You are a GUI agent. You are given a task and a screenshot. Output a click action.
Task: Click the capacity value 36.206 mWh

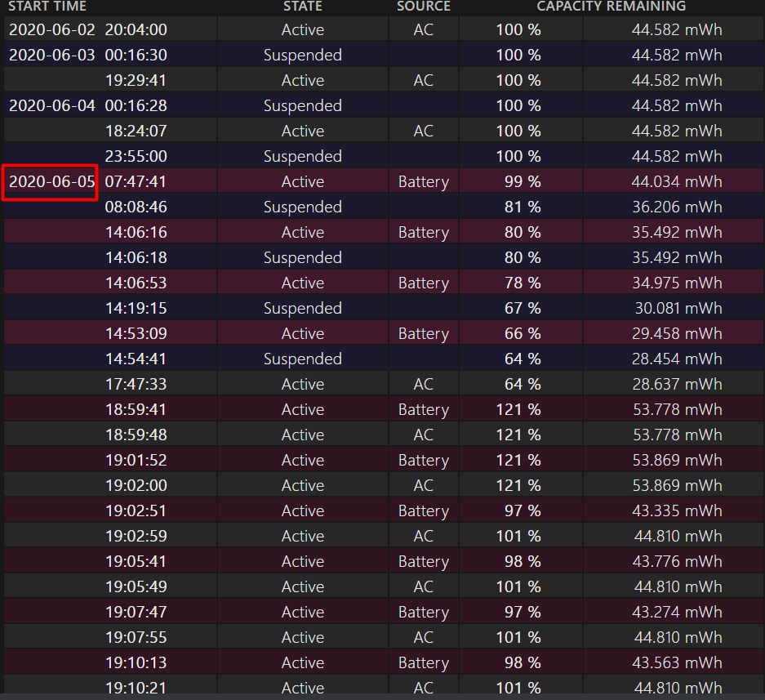pyautogui.click(x=677, y=207)
